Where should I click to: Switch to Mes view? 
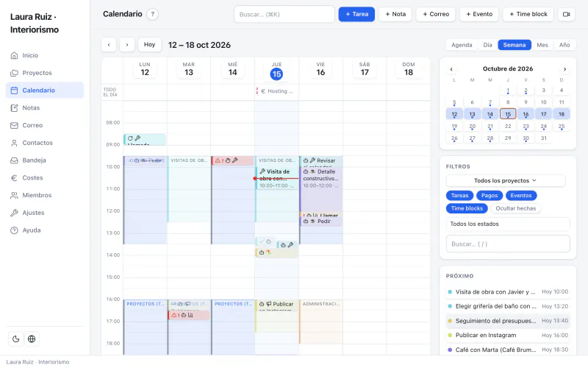[x=542, y=45]
